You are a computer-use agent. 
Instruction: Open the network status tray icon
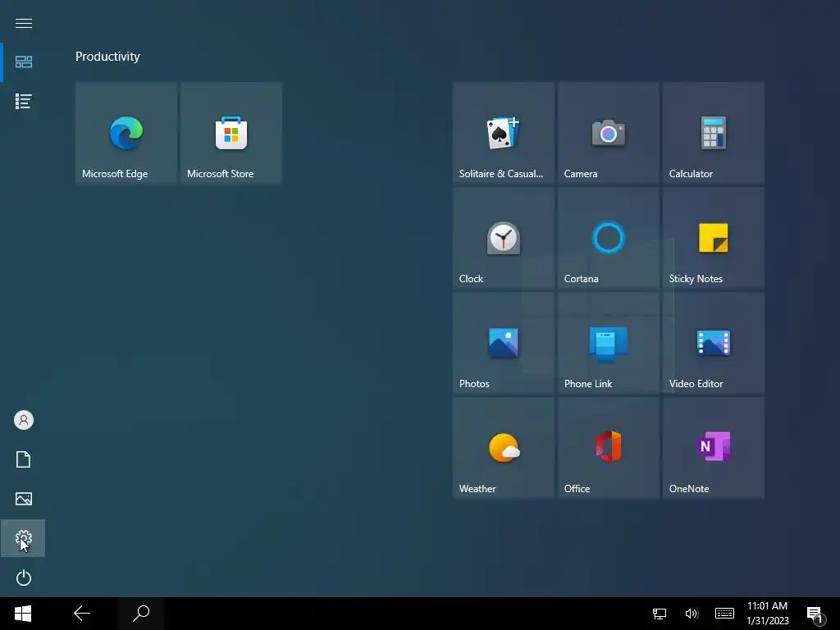660,614
